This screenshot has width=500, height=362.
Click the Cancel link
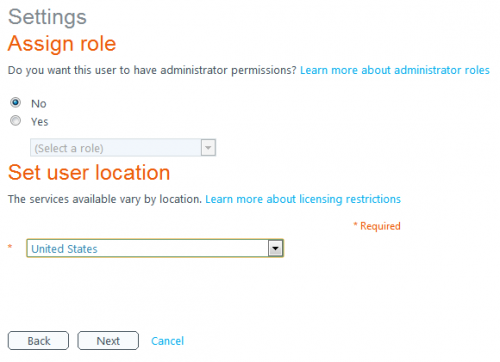pyautogui.click(x=167, y=341)
